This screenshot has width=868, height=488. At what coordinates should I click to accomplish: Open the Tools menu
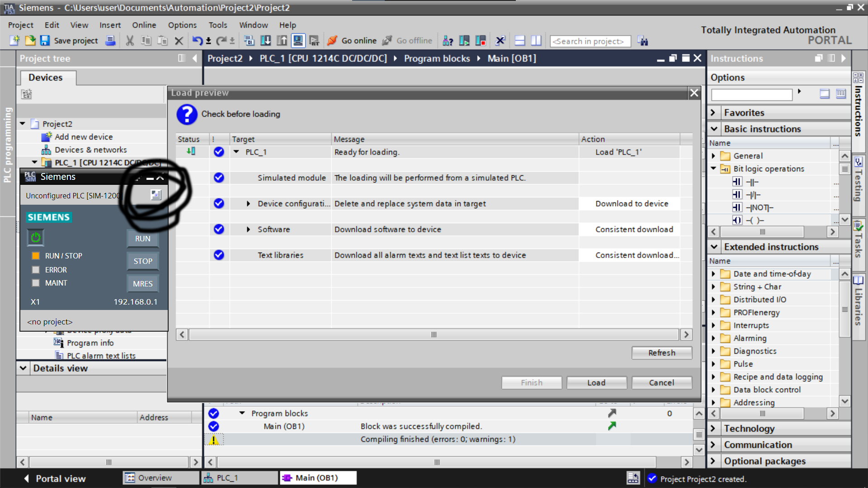pyautogui.click(x=218, y=25)
